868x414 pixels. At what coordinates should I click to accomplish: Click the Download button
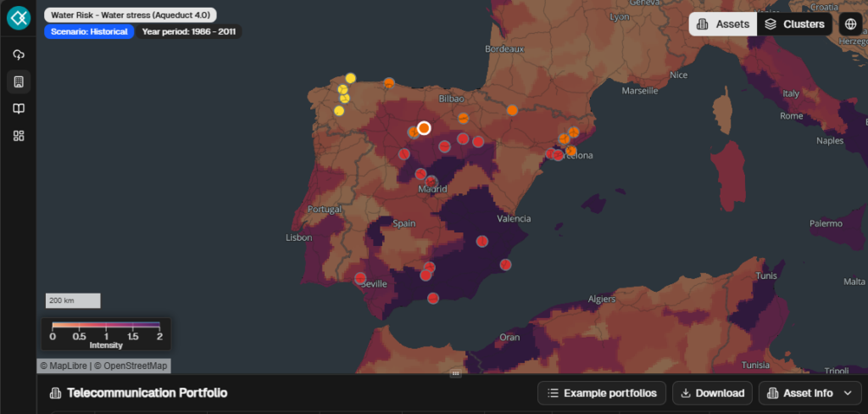712,393
